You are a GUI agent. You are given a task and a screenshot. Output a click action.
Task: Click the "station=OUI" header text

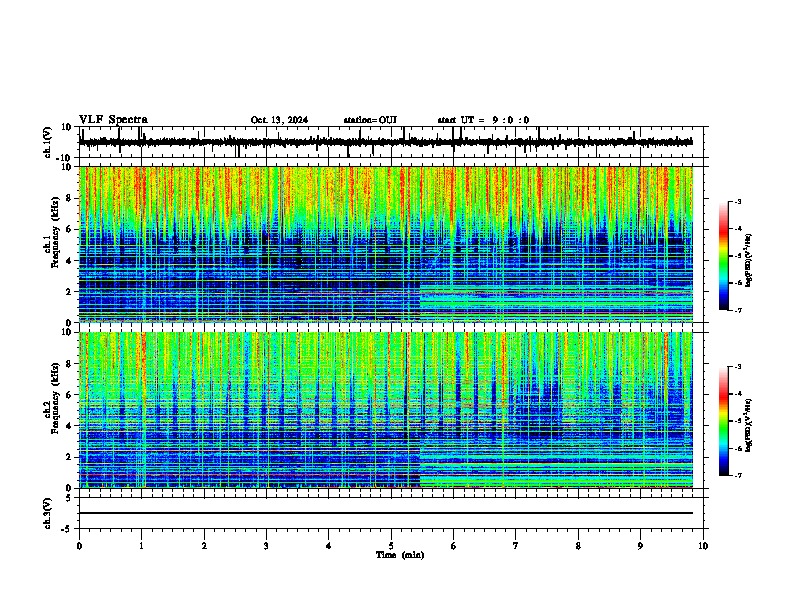point(370,120)
